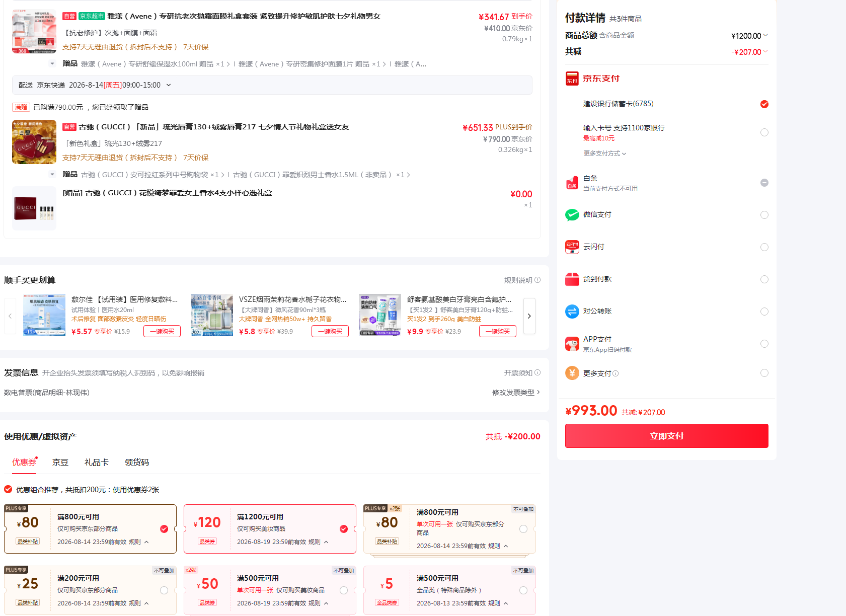Open the GUCCI lipstick gift box thumbnail
Image resolution: width=846 pixels, height=616 pixels.
[34, 142]
